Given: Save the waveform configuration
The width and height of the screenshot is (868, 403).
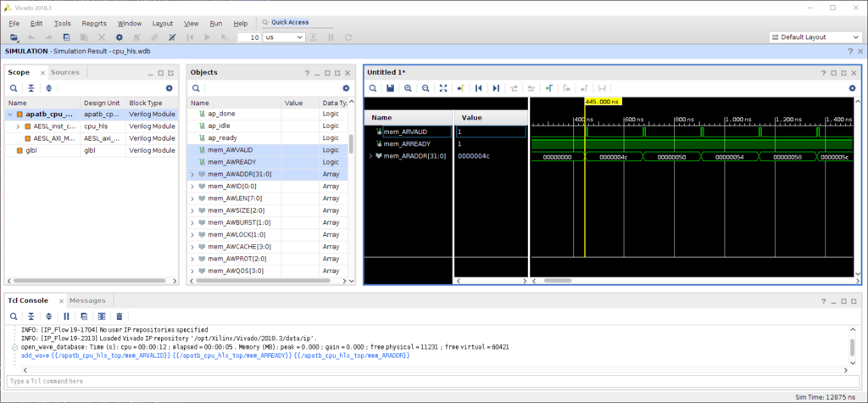Looking at the screenshot, I should coord(390,88).
